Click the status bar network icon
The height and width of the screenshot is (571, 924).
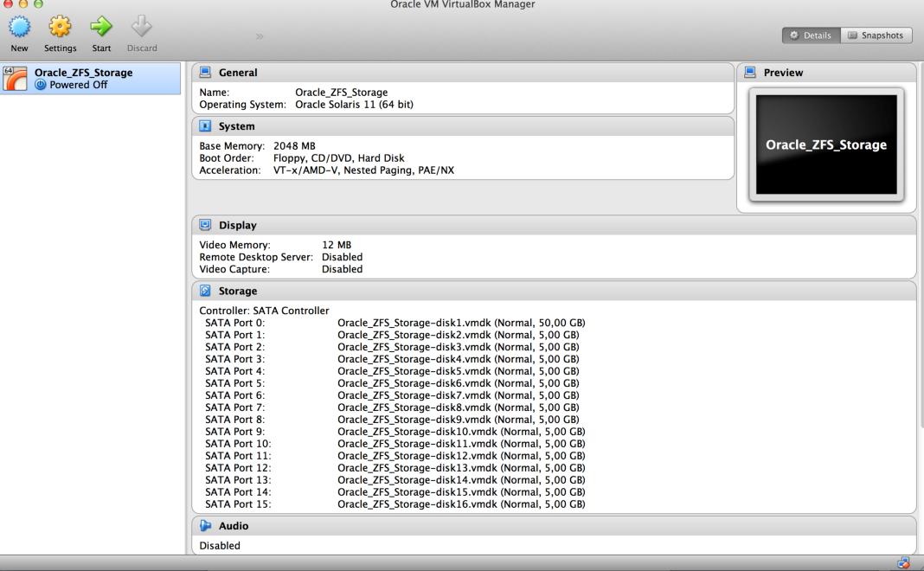(903, 563)
